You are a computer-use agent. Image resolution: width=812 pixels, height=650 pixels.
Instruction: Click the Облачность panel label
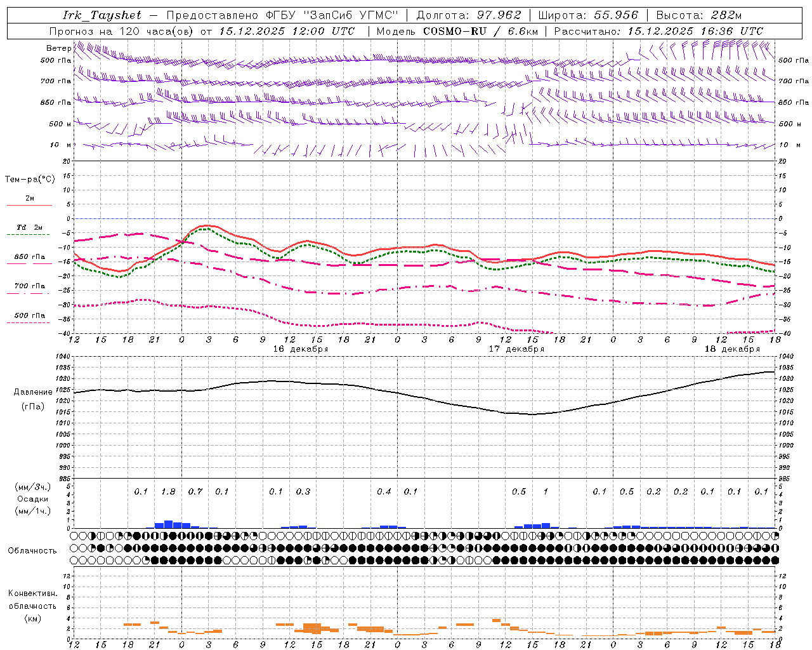click(x=32, y=550)
